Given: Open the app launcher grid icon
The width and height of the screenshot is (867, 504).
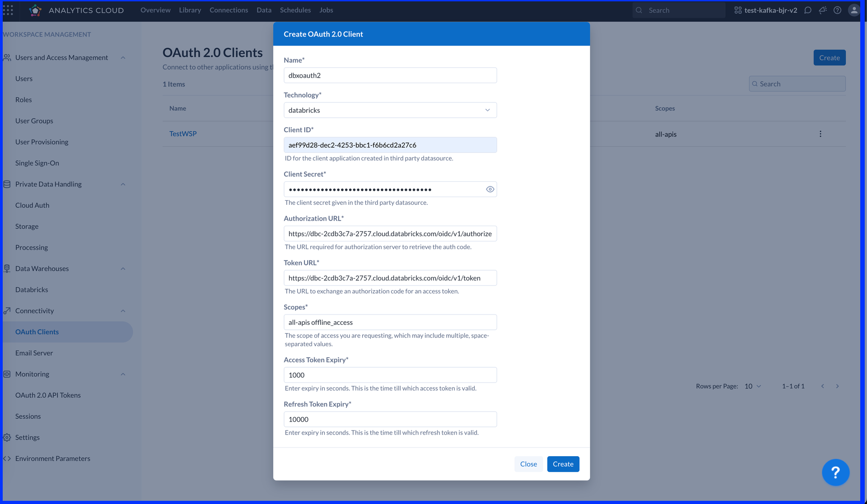Looking at the screenshot, I should click(x=8, y=10).
